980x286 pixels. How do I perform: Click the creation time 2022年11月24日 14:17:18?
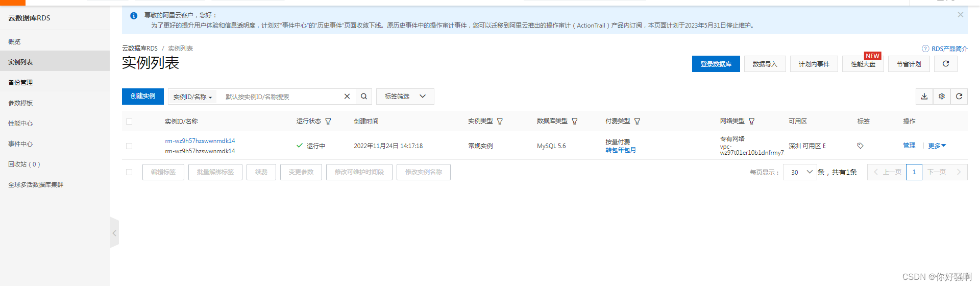coord(388,146)
